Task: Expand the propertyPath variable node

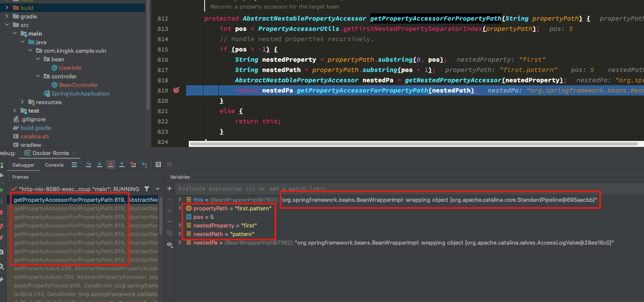Action: [180, 208]
